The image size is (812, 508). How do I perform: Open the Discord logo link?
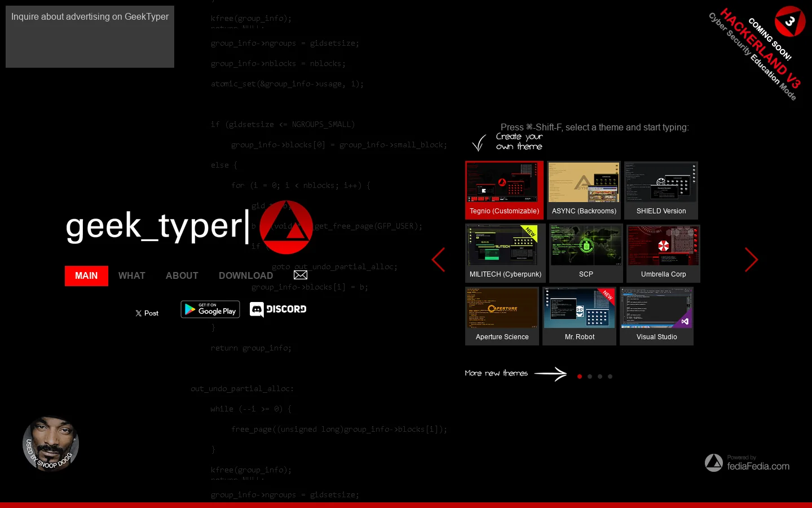278,309
